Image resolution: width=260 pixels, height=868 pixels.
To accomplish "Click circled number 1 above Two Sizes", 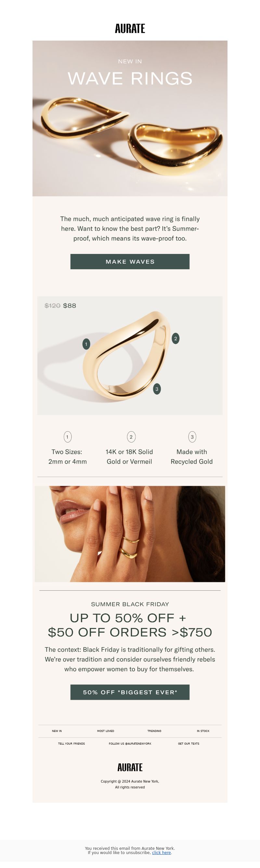I will [x=68, y=437].
